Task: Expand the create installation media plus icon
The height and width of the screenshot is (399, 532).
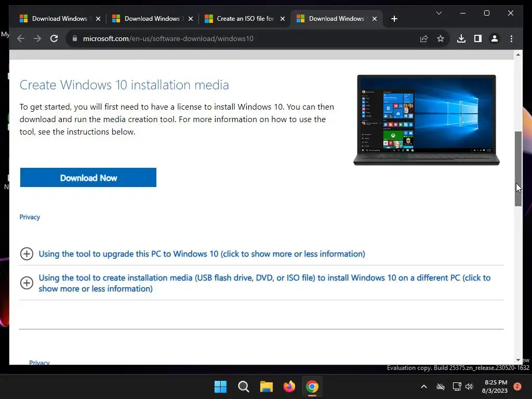Action: [26, 283]
